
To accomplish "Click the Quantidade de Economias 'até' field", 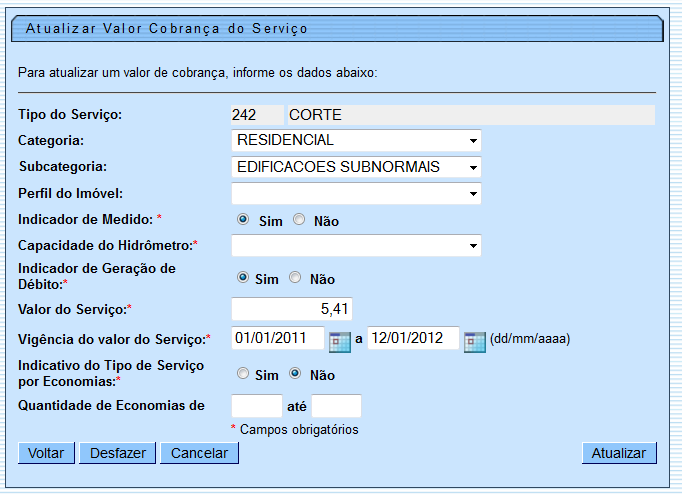I will point(336,406).
